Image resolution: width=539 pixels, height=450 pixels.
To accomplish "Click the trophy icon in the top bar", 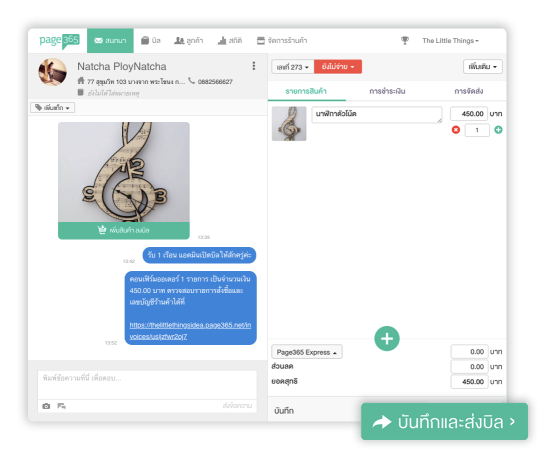I will click(x=405, y=41).
